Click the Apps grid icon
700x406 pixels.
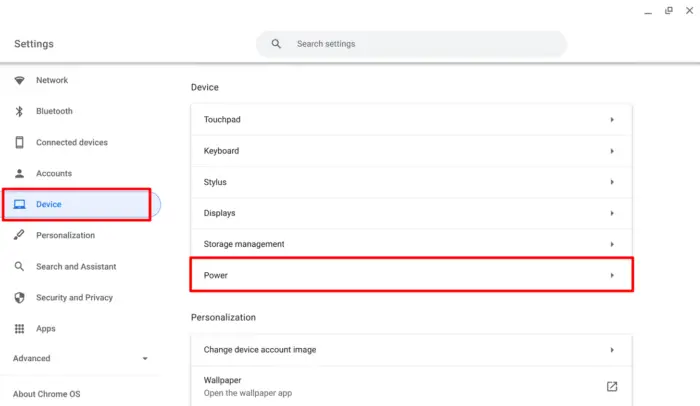tap(19, 329)
